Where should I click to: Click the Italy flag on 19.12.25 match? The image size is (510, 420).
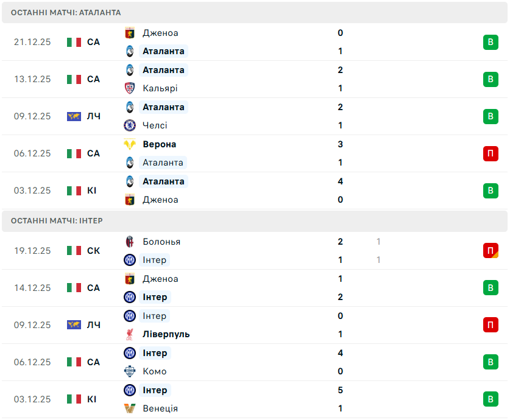click(x=74, y=251)
